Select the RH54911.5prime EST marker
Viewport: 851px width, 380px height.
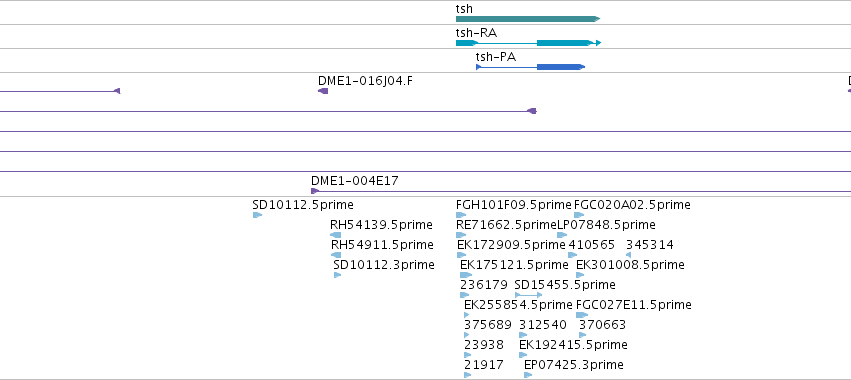[336, 255]
